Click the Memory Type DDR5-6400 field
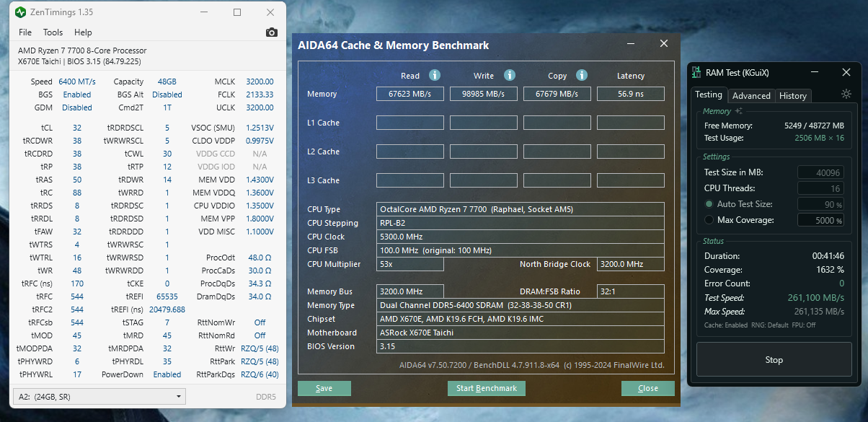Viewport: 868px width, 422px height. (521, 305)
